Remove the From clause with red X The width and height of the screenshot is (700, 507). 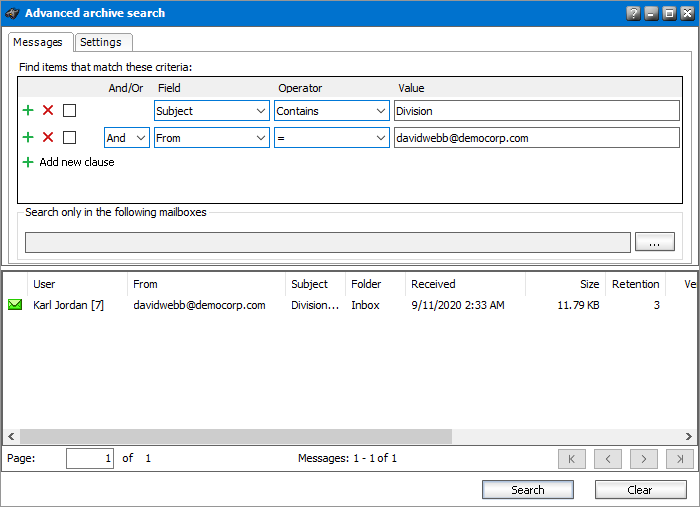48,137
